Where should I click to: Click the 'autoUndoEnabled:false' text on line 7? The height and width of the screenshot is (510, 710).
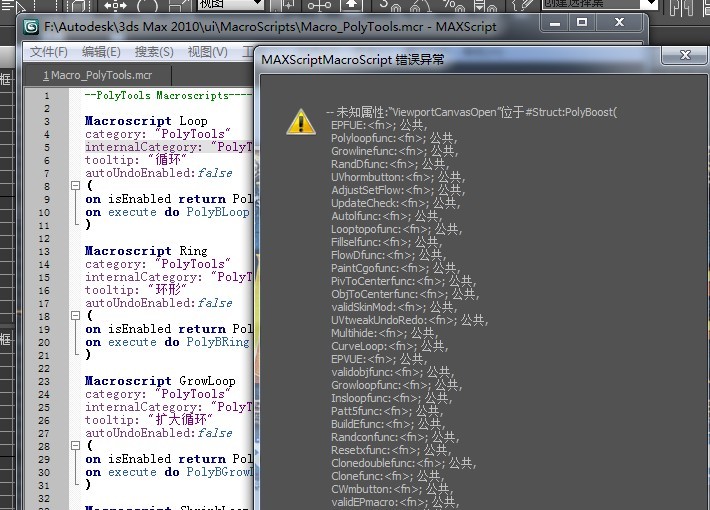coord(158,173)
